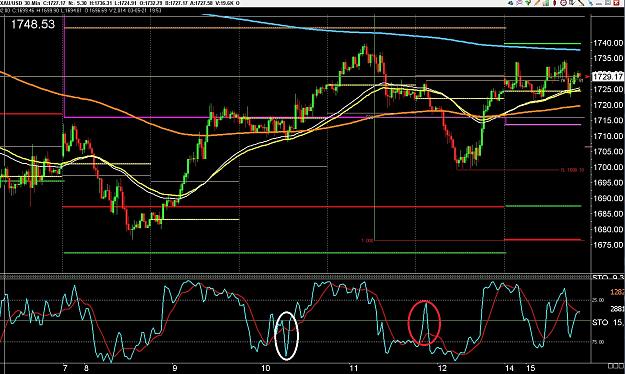
Task: Click date label 15 on time axis
Action: pyautogui.click(x=530, y=368)
